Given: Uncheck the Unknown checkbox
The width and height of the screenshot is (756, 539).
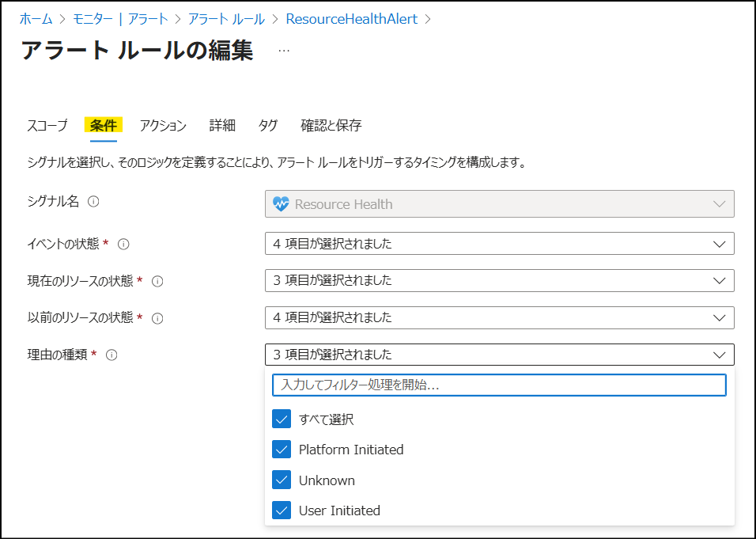Looking at the screenshot, I should (282, 480).
